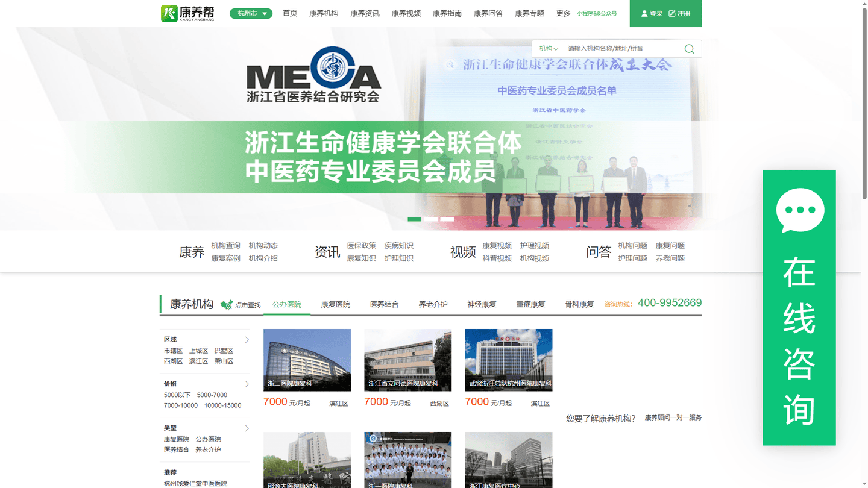Screen dimensions: 868x488
Task: Filter by price 5000以下
Action: pos(177,395)
